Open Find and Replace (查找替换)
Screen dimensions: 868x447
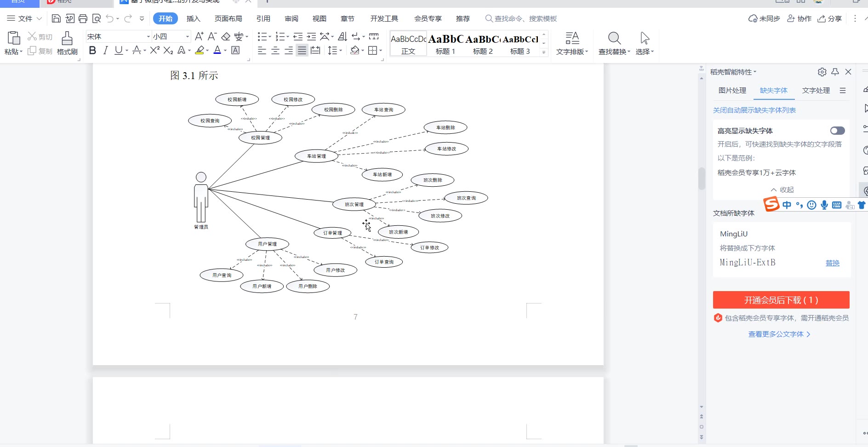click(x=614, y=43)
